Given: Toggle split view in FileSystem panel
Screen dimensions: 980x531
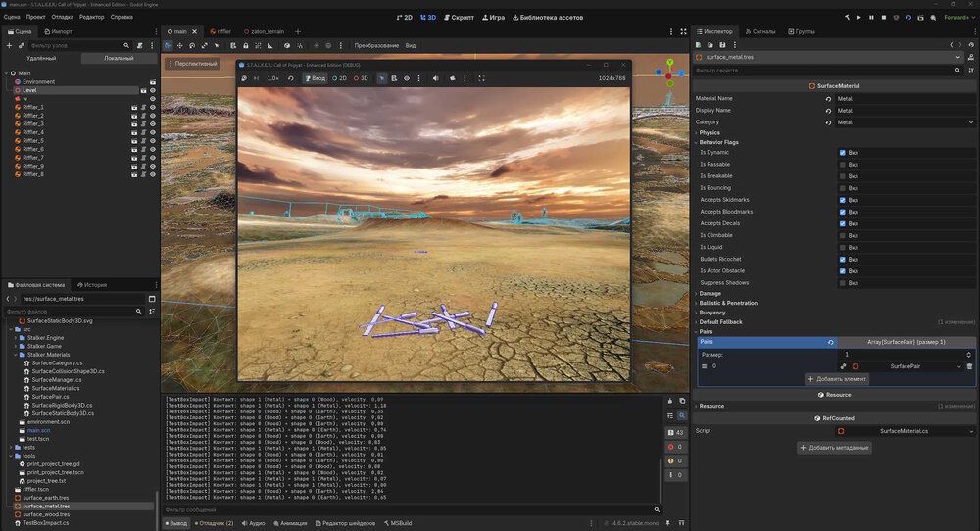Looking at the screenshot, I should (x=152, y=299).
